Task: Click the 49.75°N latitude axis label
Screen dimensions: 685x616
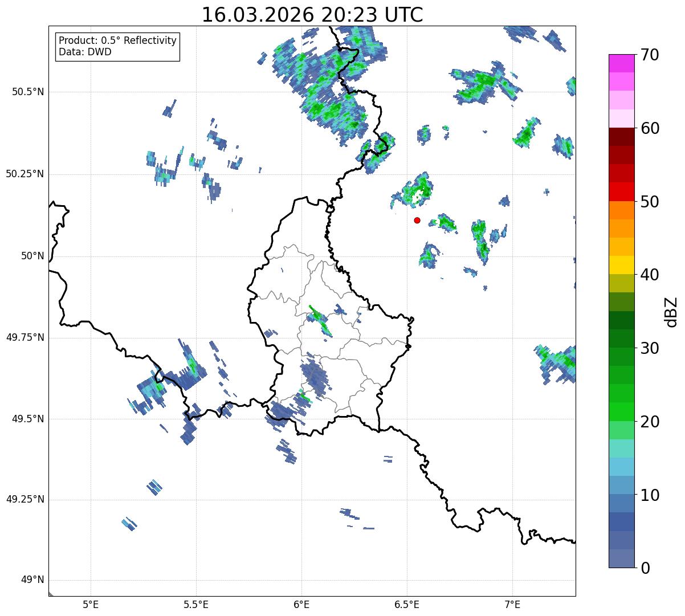Action: pyautogui.click(x=25, y=337)
